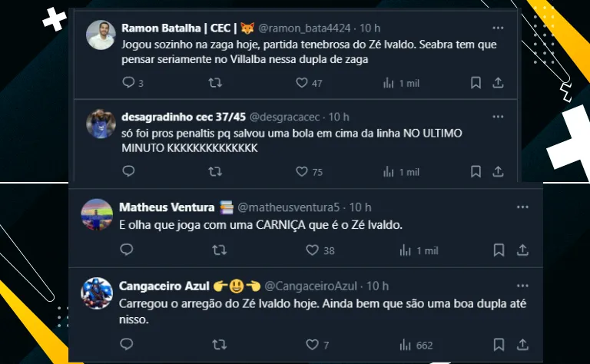This screenshot has width=590, height=364.
Task: Reply to desagradinho cec's tweet
Action: [128, 172]
